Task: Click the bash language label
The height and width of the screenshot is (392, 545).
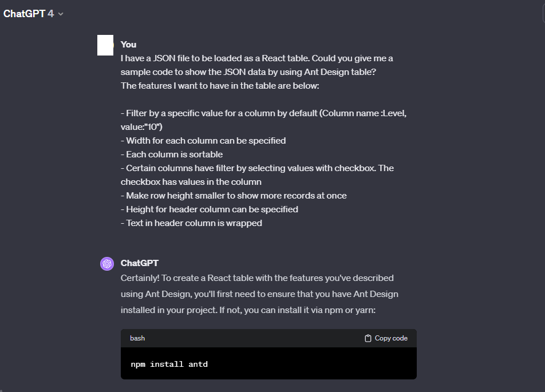Action: [x=137, y=338]
